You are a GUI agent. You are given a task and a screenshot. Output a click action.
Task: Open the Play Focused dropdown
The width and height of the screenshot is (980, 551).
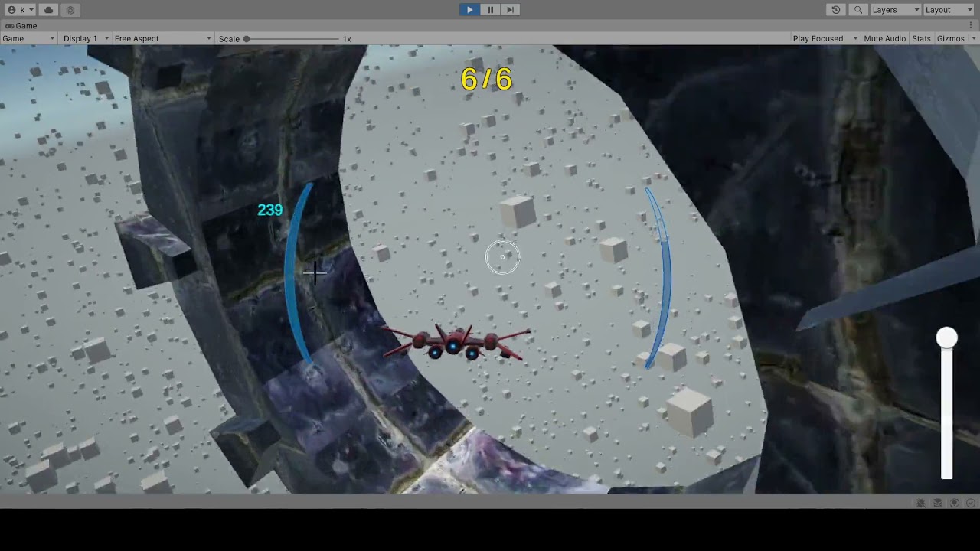click(x=825, y=39)
